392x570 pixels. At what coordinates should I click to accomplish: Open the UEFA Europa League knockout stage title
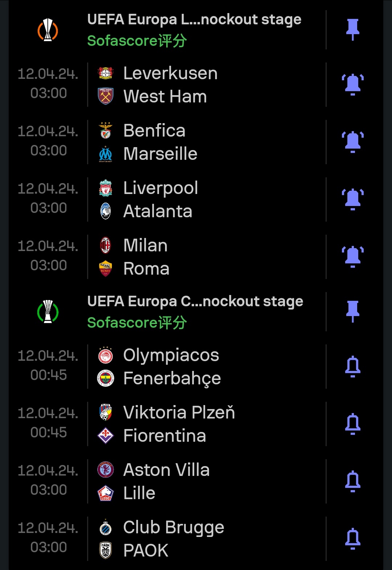point(194,20)
